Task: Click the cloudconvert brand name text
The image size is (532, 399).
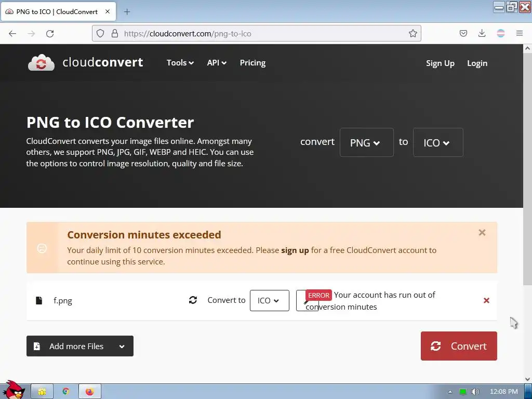Action: [x=103, y=62]
